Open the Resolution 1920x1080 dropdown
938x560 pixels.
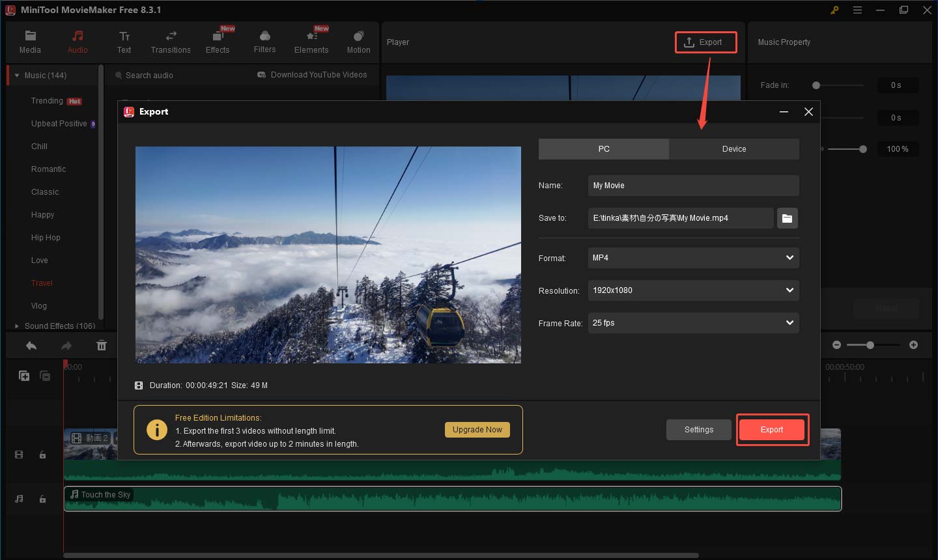693,290
